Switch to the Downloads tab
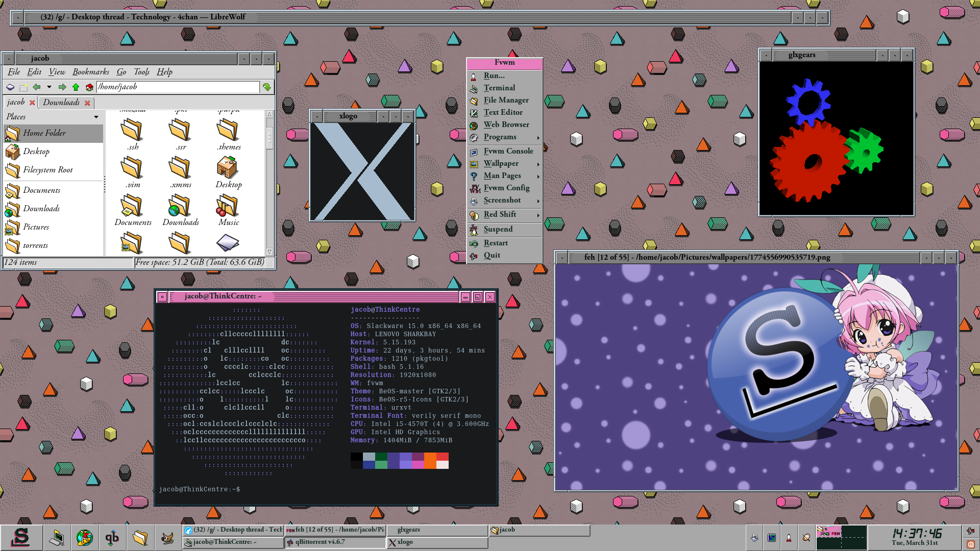Image resolution: width=980 pixels, height=551 pixels. pyautogui.click(x=61, y=103)
